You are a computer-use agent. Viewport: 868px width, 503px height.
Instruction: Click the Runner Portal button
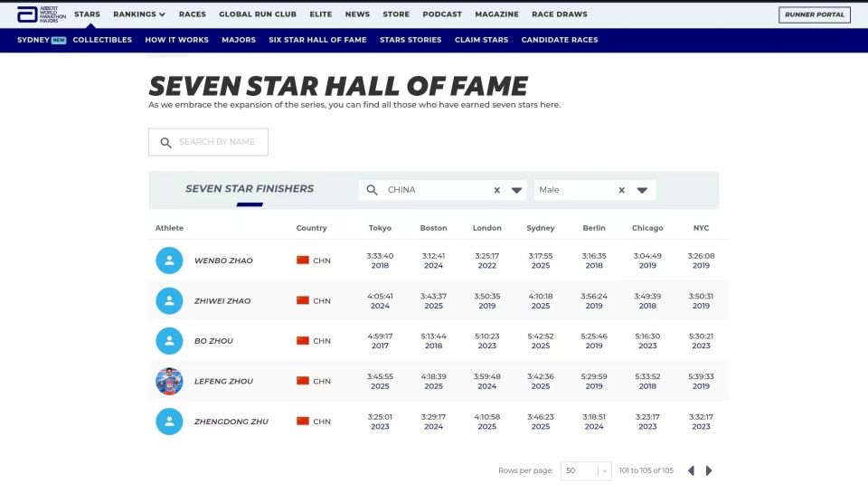[815, 14]
